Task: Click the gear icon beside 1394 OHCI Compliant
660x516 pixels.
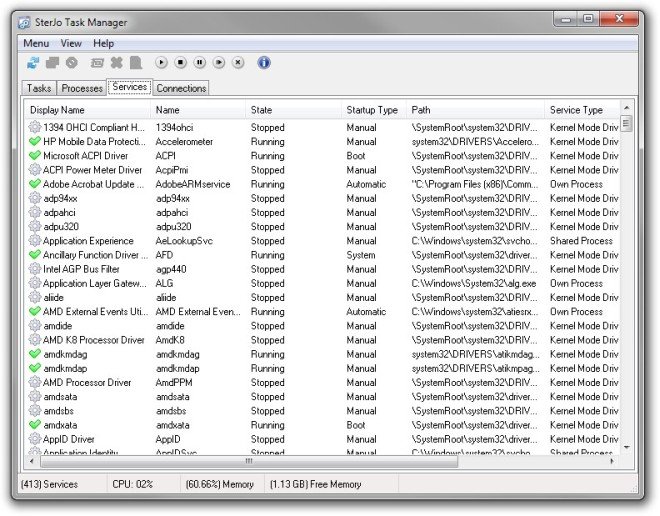Action: pos(35,127)
